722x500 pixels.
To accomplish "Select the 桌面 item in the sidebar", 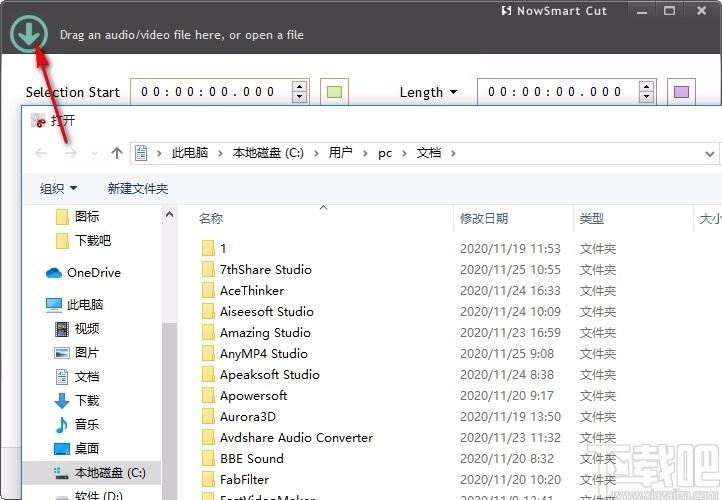I will click(87, 448).
